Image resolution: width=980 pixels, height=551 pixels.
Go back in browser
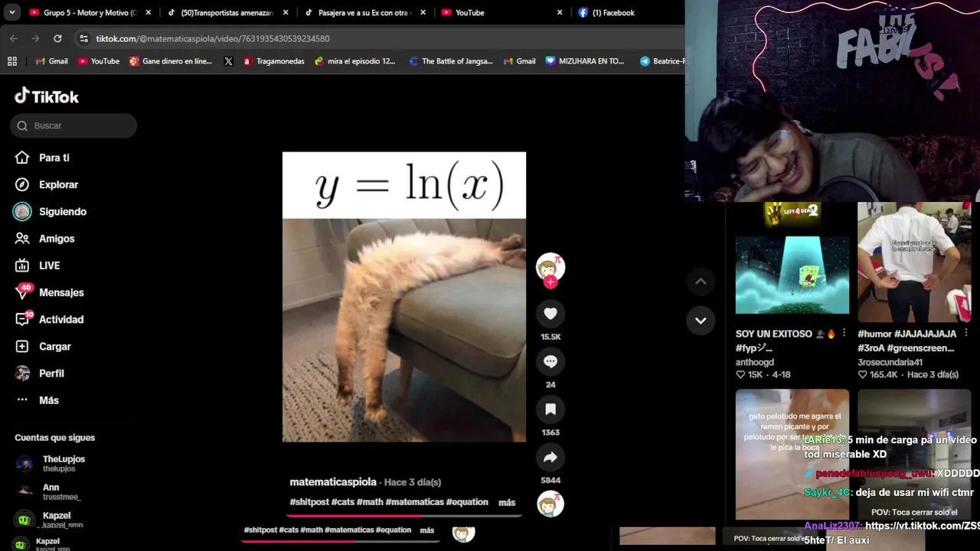14,38
